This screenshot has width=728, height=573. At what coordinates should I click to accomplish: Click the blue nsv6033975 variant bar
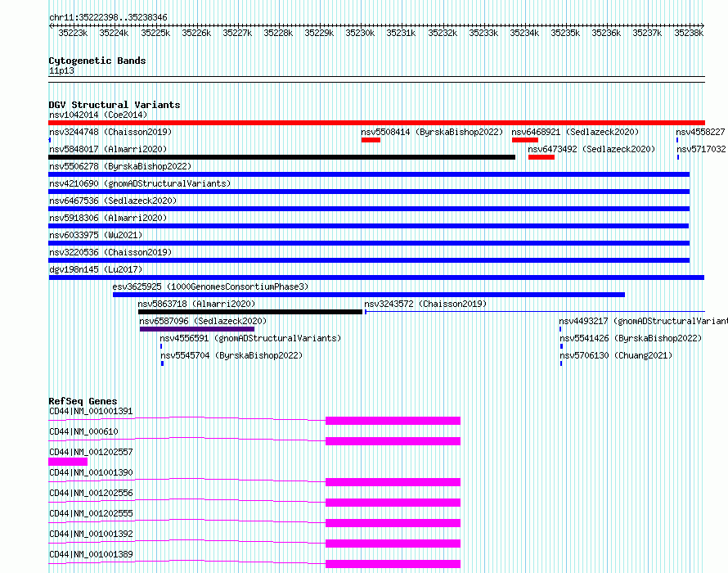[x=369, y=243]
